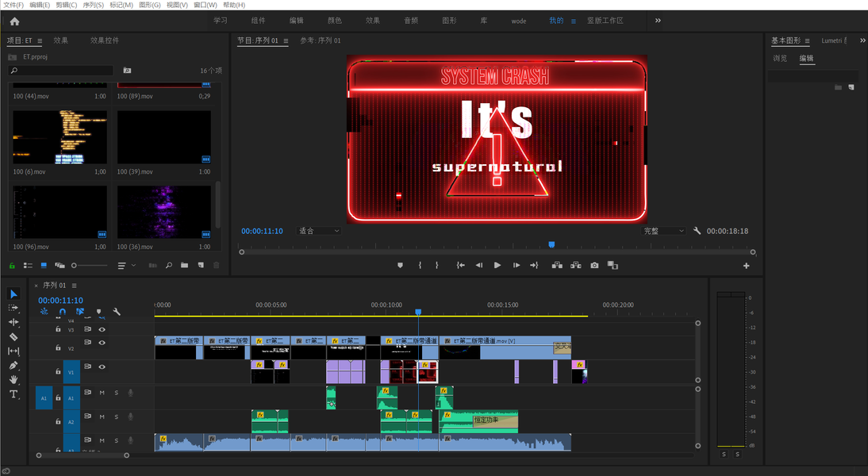
Task: Solo audio track A2
Action: tap(117, 416)
